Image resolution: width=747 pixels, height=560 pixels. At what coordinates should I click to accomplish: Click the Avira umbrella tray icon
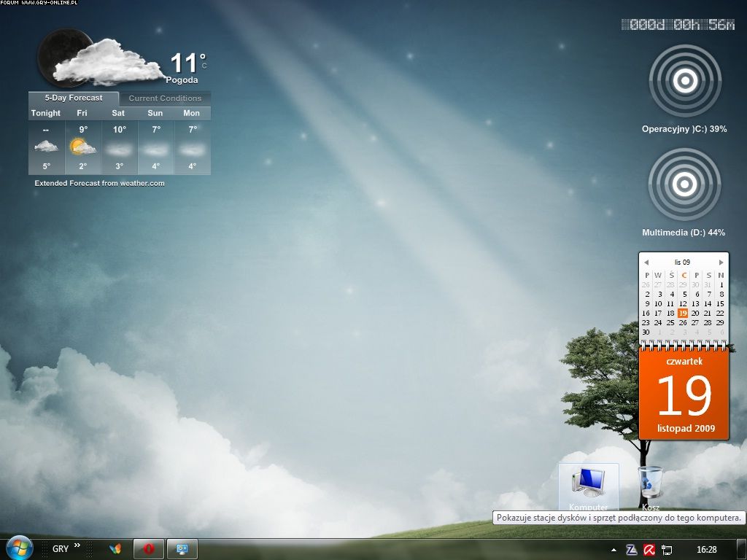649,550
